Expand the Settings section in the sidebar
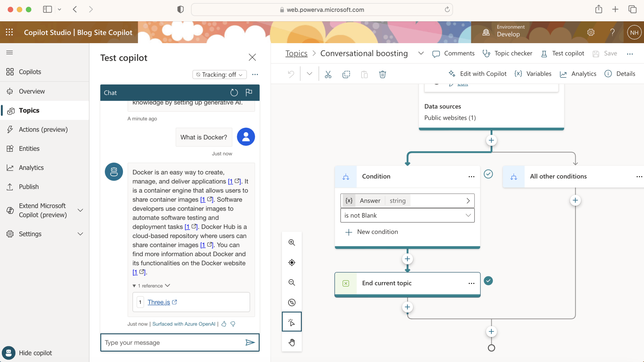 (80, 234)
